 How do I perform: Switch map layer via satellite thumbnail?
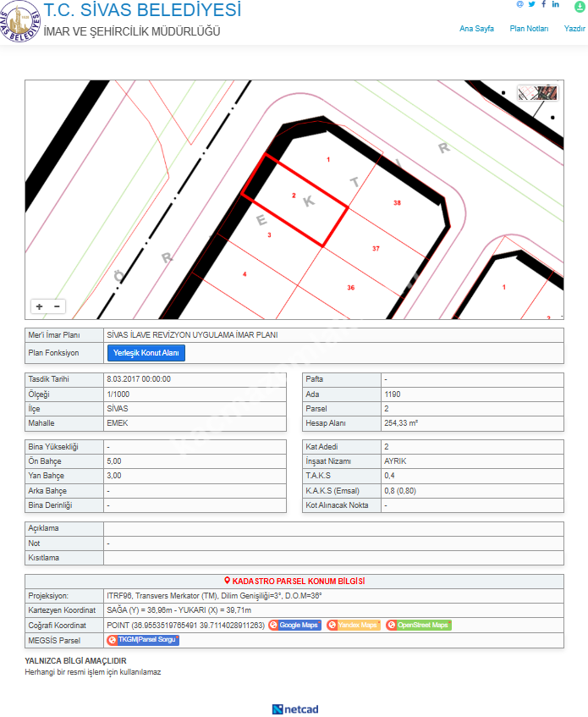[x=537, y=93]
